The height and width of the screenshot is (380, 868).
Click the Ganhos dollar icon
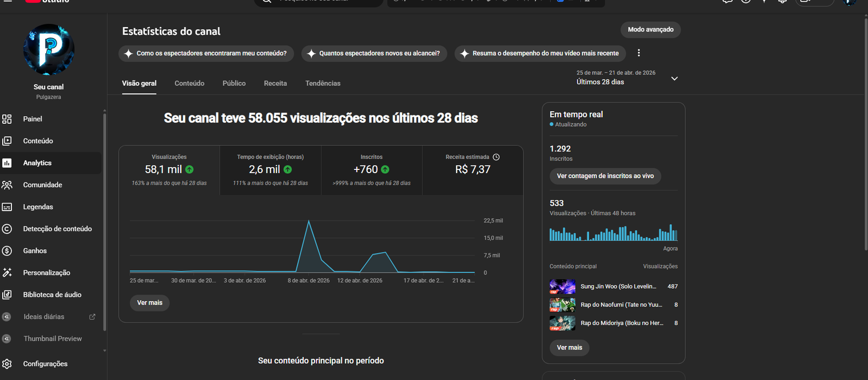[x=7, y=251]
